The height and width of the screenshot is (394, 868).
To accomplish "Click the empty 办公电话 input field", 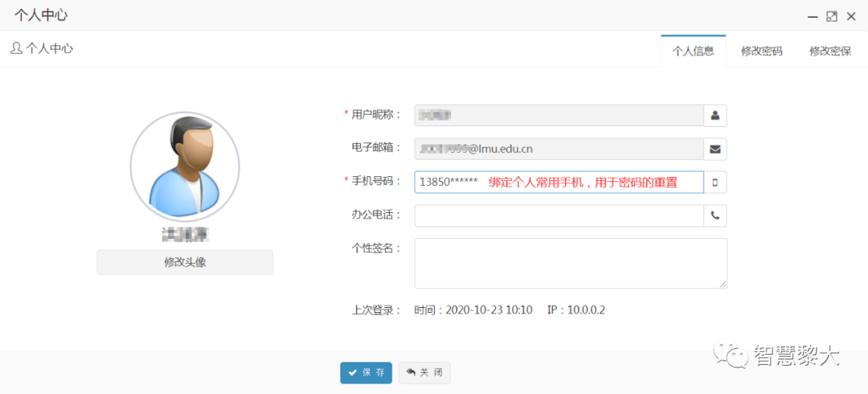I will point(559,216).
